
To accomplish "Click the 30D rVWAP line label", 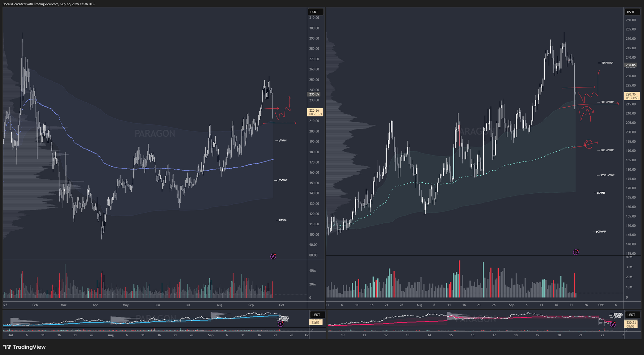I will tap(607, 102).
